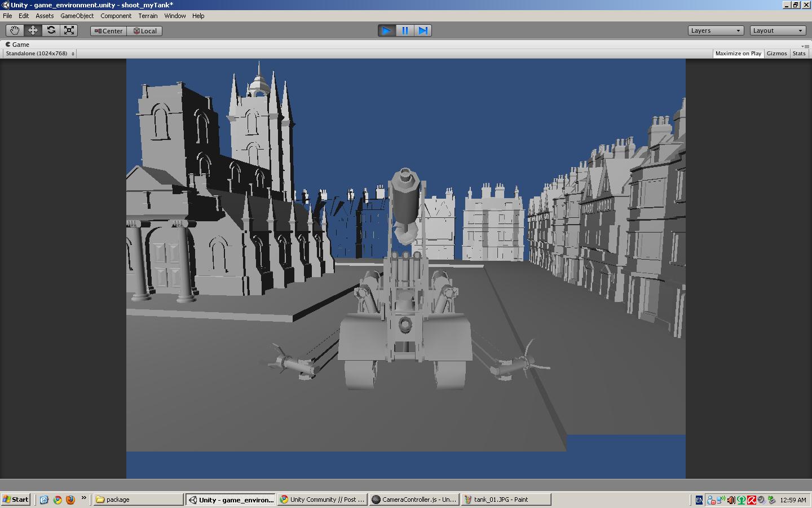
Task: Switch handle orientation with the Local button
Action: coord(144,31)
